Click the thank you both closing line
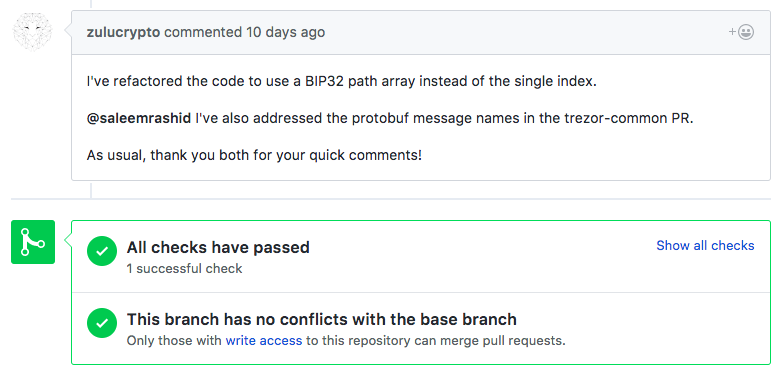 pos(254,156)
